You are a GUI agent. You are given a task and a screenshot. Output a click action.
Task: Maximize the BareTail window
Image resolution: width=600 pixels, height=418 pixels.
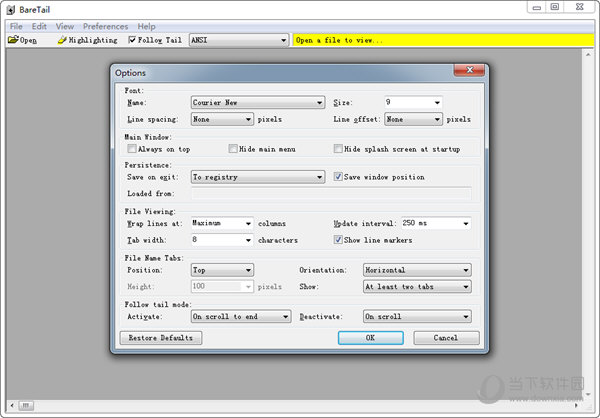coord(554,7)
